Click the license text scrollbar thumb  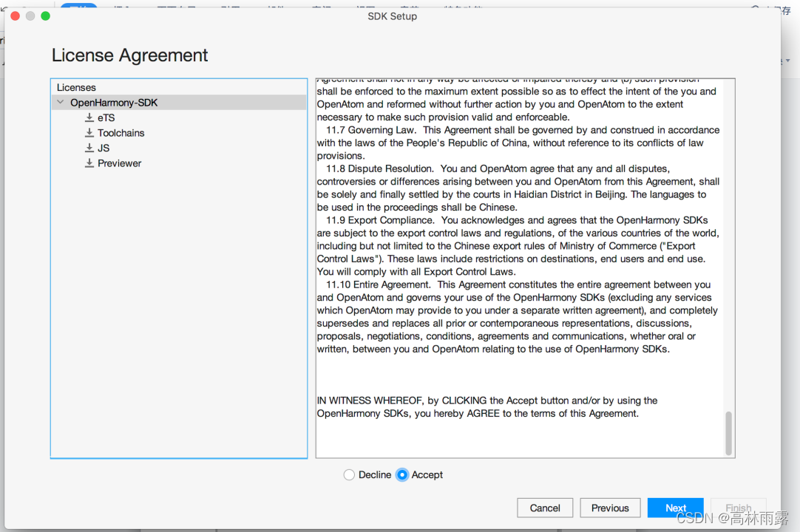[x=728, y=433]
